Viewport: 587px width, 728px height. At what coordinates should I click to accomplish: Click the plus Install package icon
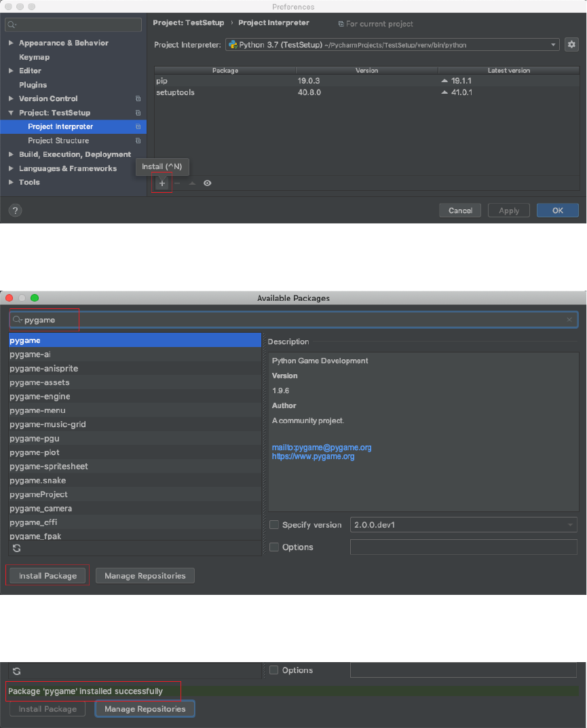162,183
